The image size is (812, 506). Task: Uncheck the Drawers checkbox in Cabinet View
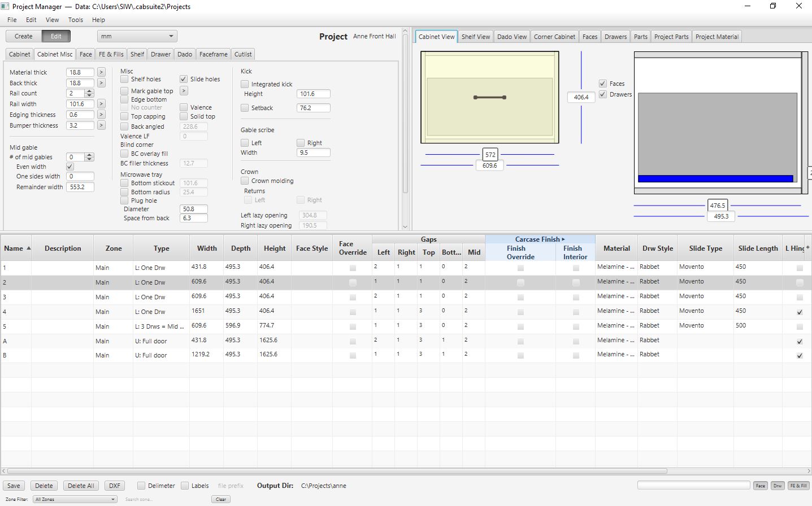pyautogui.click(x=602, y=94)
